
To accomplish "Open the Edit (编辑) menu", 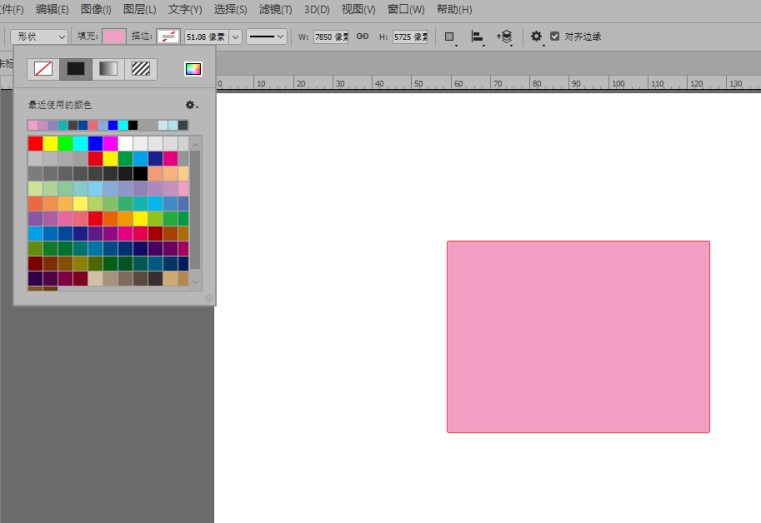I will point(52,9).
